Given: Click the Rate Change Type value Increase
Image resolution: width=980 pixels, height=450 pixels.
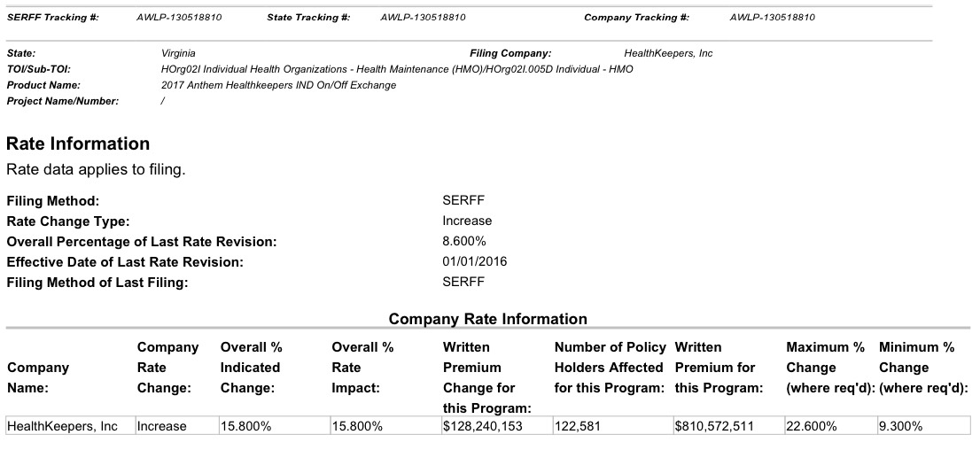Looking at the screenshot, I should click(467, 221).
